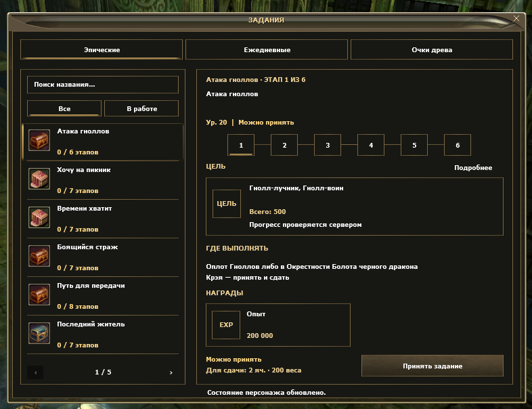Focus the Поиск названия search field
This screenshot has height=409, width=532.
(x=103, y=85)
